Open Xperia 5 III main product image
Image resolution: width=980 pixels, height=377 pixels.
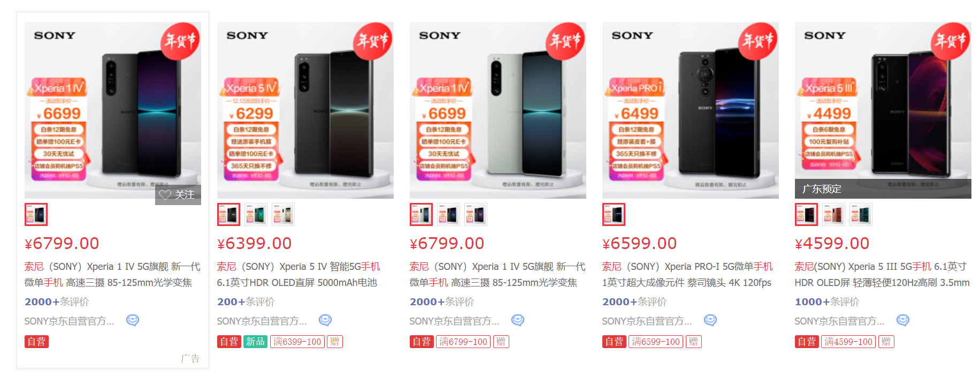pos(883,110)
